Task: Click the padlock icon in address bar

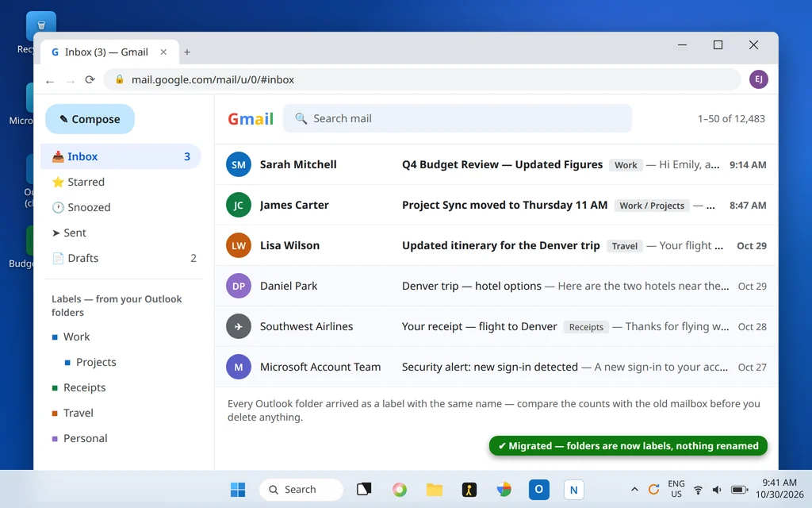Action: (120, 79)
